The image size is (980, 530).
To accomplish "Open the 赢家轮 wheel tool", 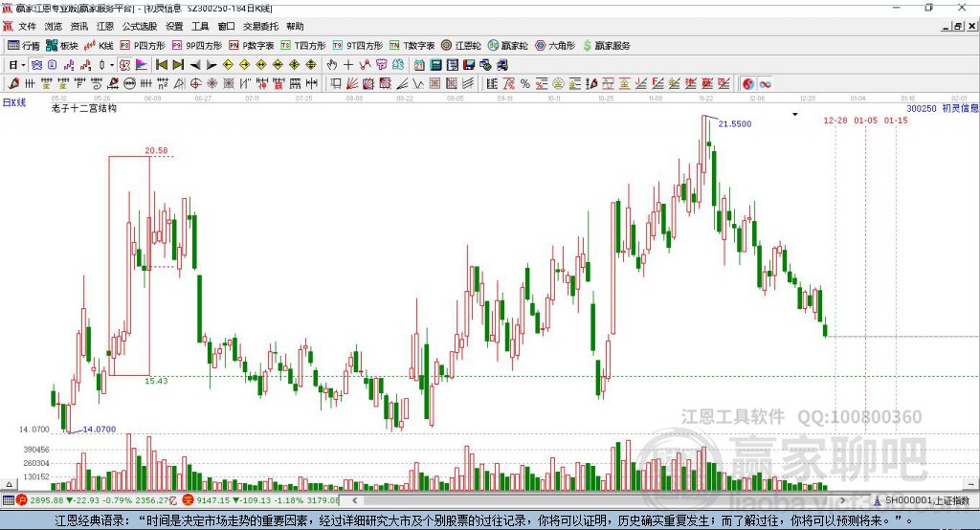I will pyautogui.click(x=508, y=46).
